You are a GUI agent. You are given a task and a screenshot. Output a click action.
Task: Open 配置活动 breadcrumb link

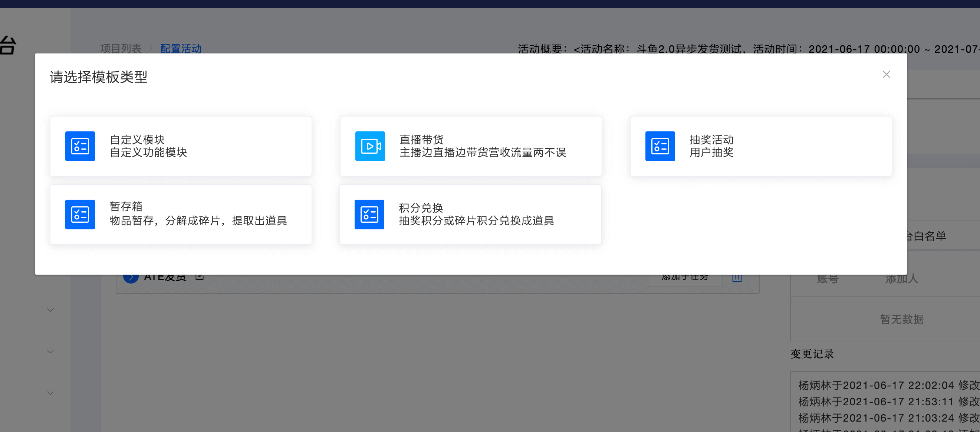click(181, 48)
